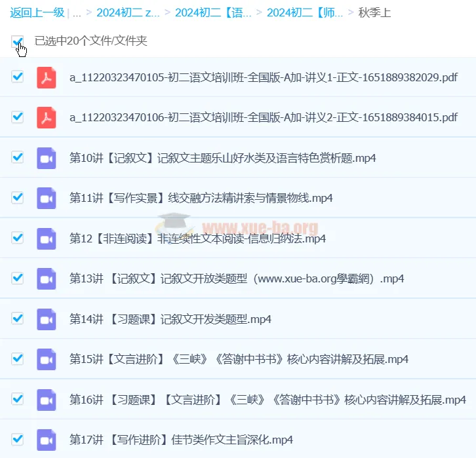Click video icon of 第13讲 file
This screenshot has width=476, height=458.
point(47,278)
